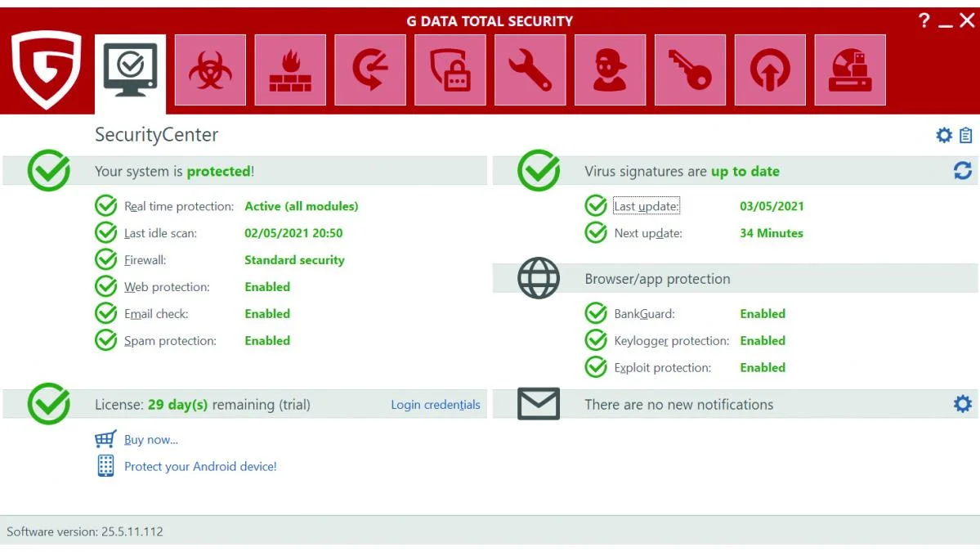Open the Firewall module icon
This screenshot has height=552, width=980.
coord(290,70)
